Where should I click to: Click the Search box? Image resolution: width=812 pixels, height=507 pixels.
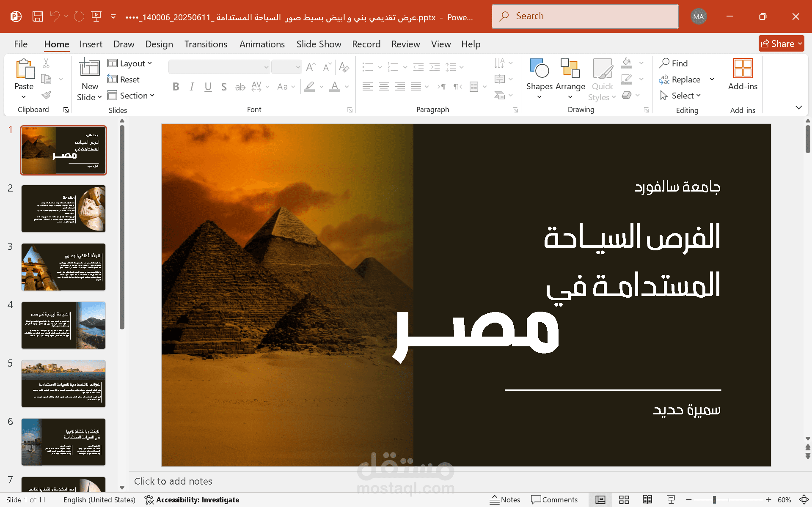pyautogui.click(x=585, y=16)
